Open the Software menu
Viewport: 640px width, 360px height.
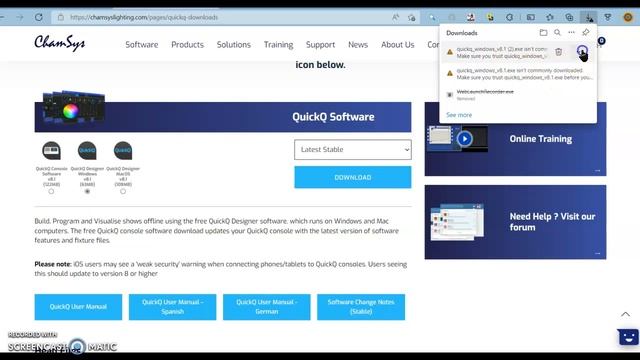tap(142, 44)
